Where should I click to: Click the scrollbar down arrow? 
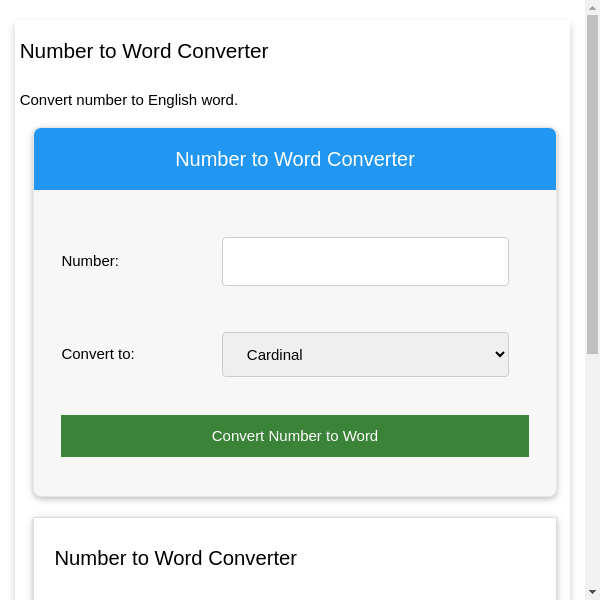coord(592,592)
